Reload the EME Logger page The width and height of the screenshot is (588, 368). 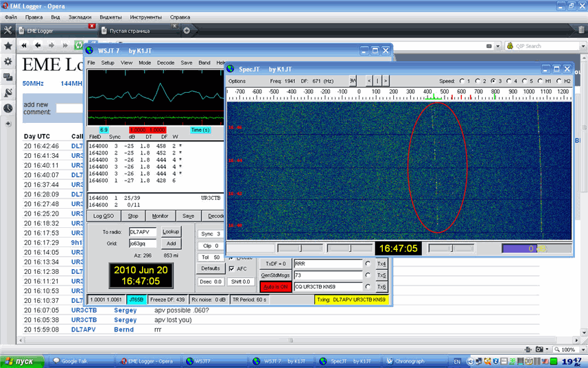click(x=78, y=45)
